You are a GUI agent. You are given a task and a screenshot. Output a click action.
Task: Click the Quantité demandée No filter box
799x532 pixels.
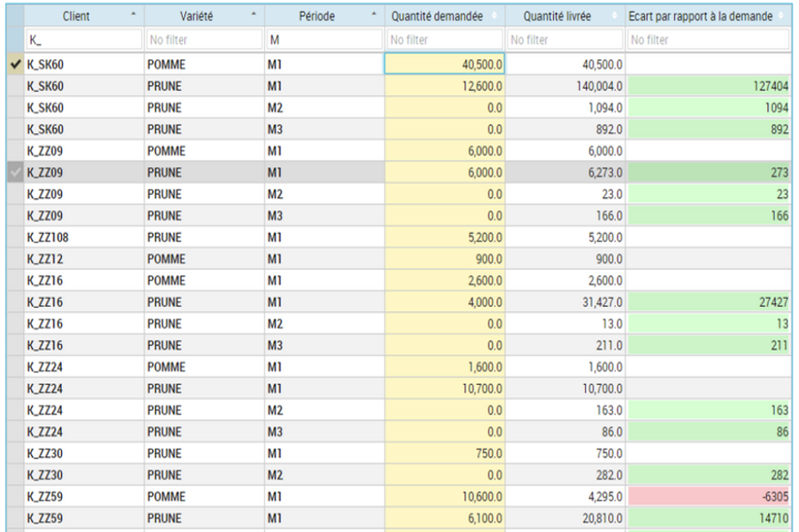point(445,40)
